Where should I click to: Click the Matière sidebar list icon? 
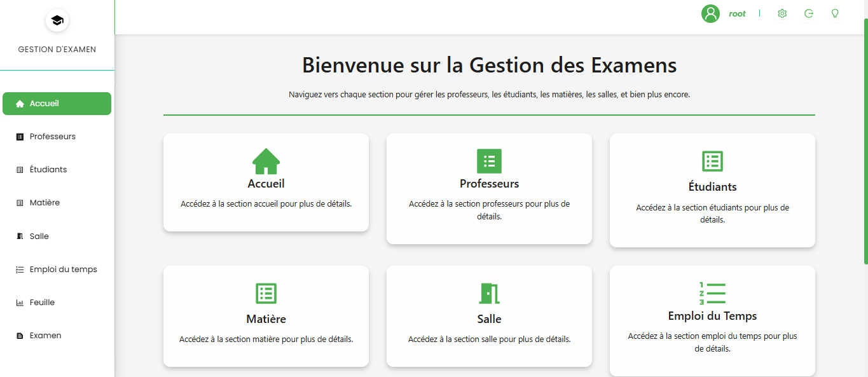click(x=20, y=203)
